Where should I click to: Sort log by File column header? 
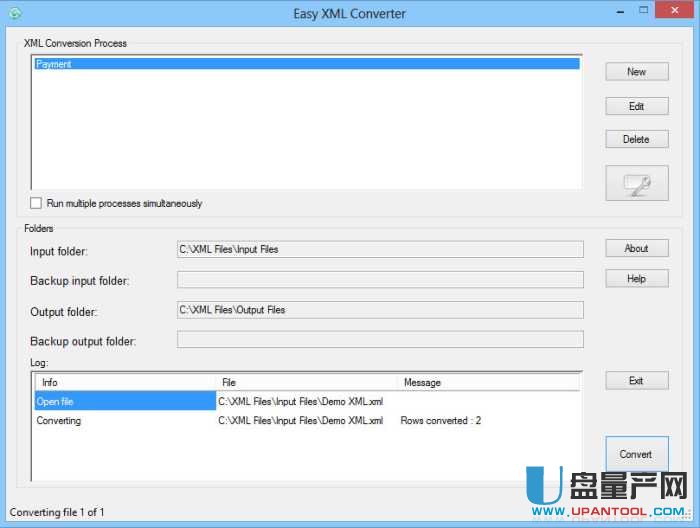(x=305, y=382)
